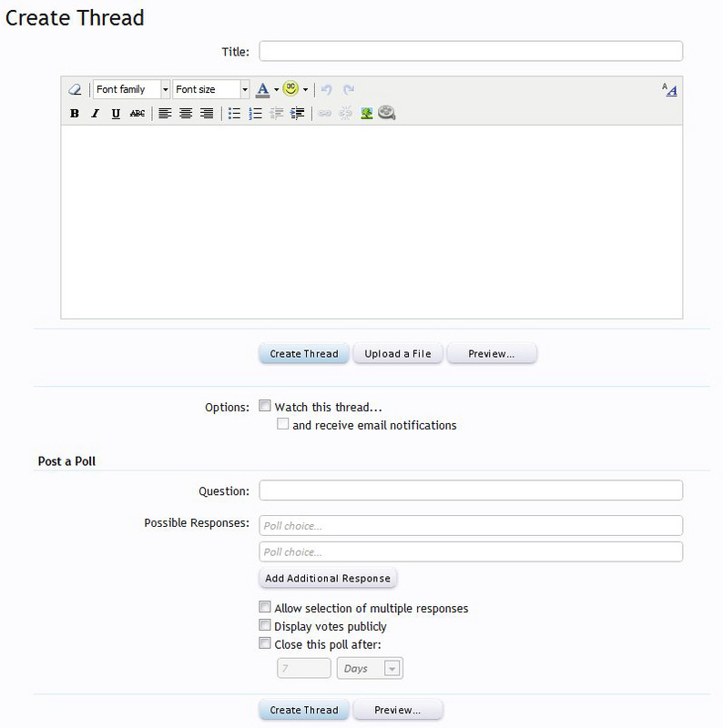The height and width of the screenshot is (728, 723).
Task: Toggle bold formatting in editor
Action: (75, 114)
